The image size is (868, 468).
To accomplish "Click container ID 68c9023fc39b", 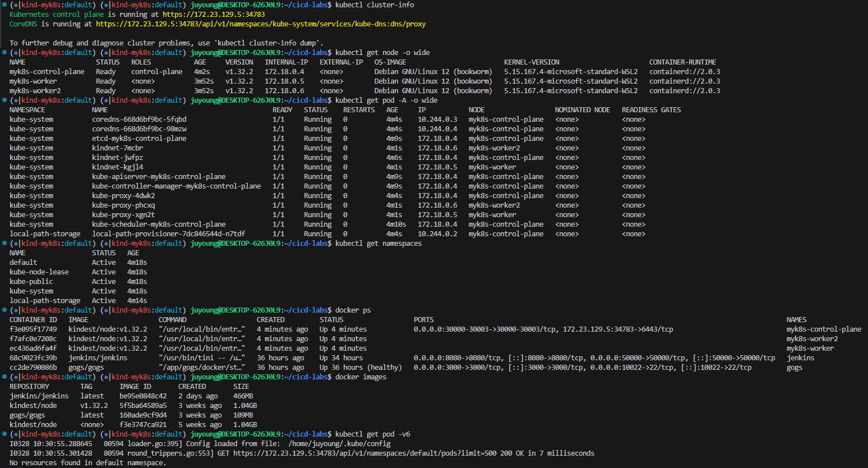I will coord(33,358).
